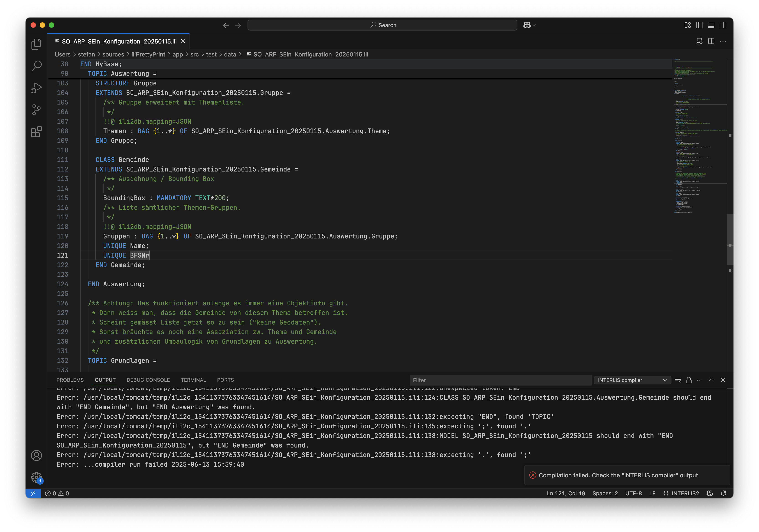The height and width of the screenshot is (532, 759).
Task: Switch to the PORTS tab
Action: 225,380
